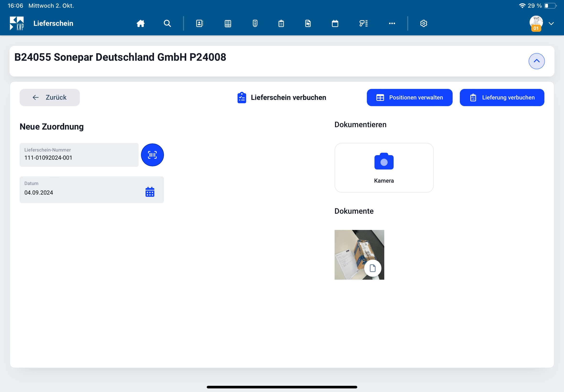564x392 pixels.
Task: Check the battery indicator
Action: (x=550, y=6)
